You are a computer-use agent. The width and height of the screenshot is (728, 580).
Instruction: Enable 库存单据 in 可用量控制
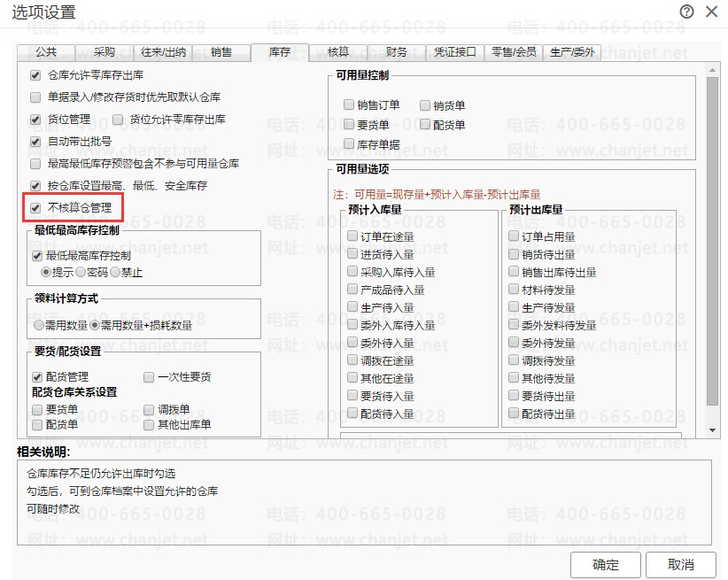pyautogui.click(x=349, y=144)
